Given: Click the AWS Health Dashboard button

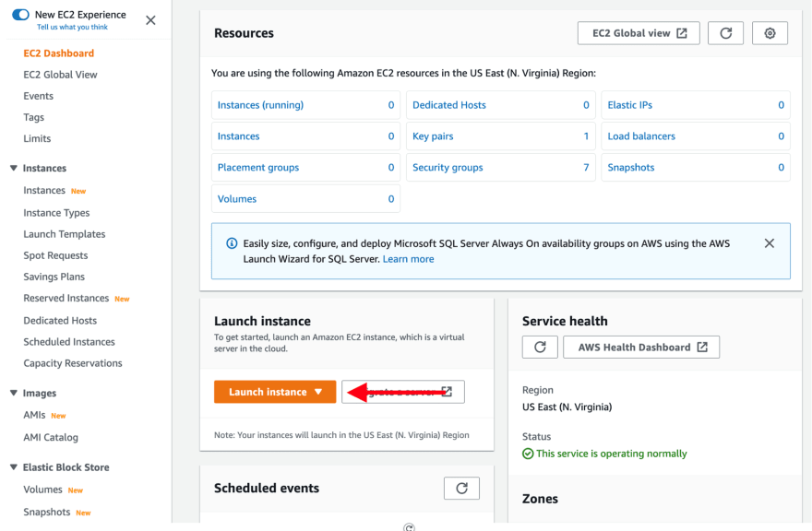Looking at the screenshot, I should 641,347.
